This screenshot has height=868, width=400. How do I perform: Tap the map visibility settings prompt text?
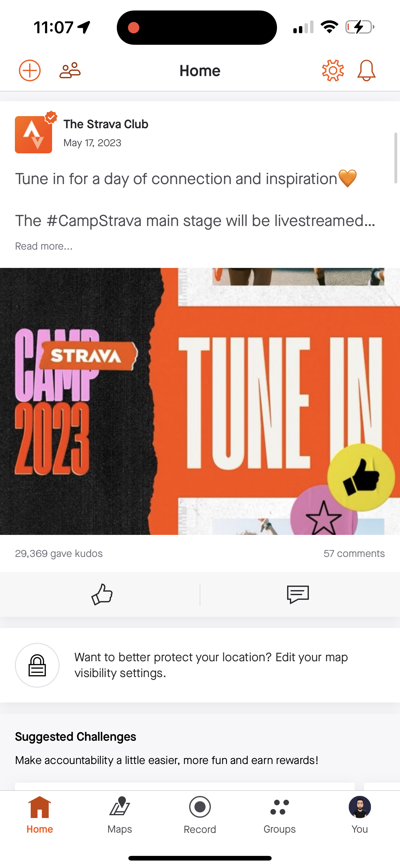coord(211,665)
